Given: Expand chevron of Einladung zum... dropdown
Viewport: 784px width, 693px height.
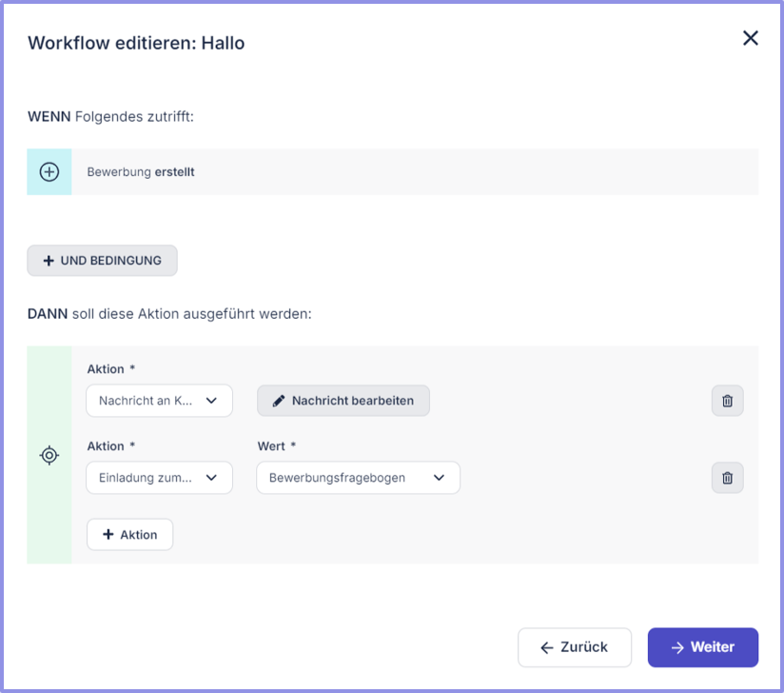Looking at the screenshot, I should (x=211, y=478).
